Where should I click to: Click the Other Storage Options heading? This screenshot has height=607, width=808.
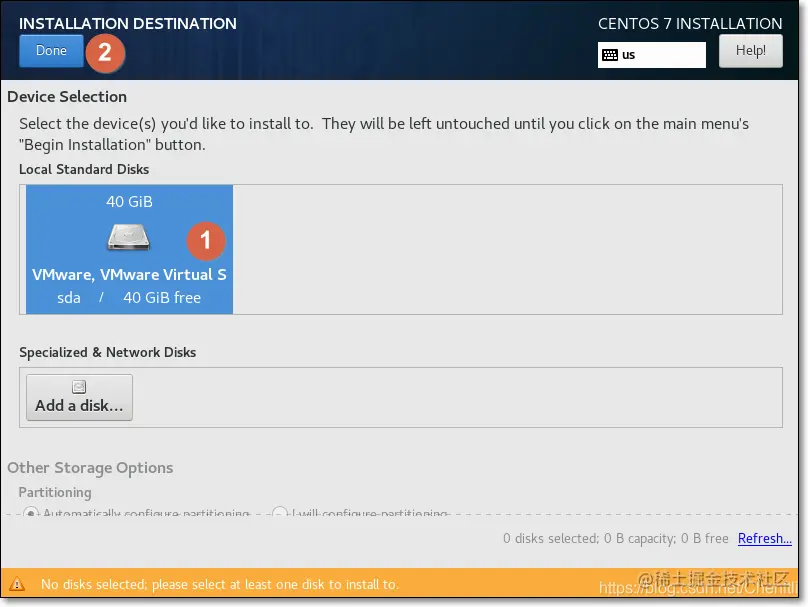90,468
